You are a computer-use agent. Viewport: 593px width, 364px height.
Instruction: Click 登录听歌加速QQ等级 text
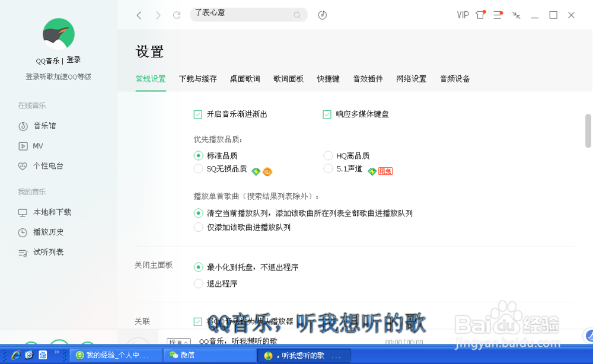pos(59,76)
